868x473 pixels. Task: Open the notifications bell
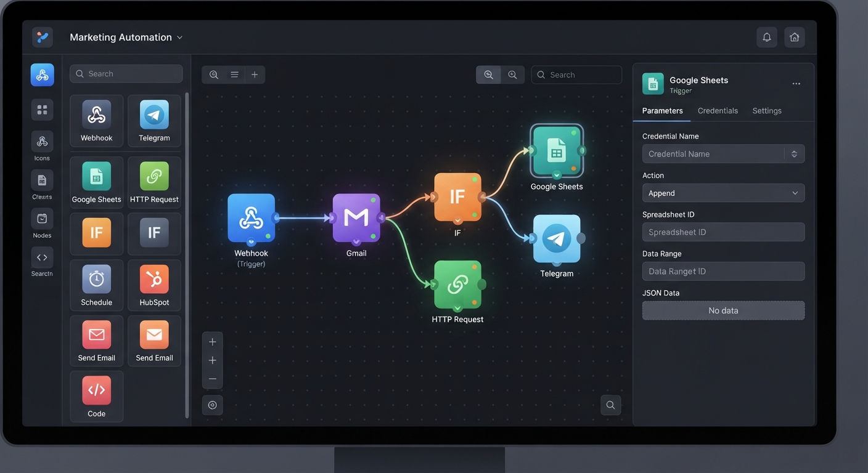pos(766,37)
